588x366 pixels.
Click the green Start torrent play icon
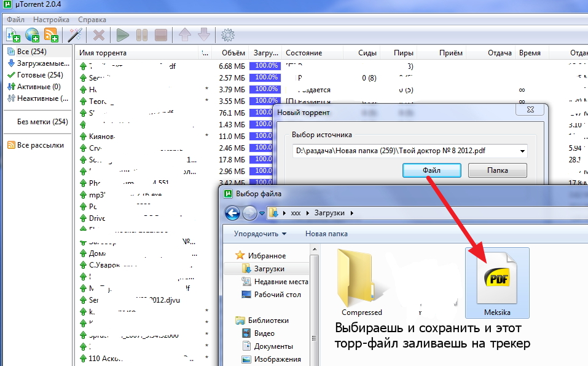[123, 35]
